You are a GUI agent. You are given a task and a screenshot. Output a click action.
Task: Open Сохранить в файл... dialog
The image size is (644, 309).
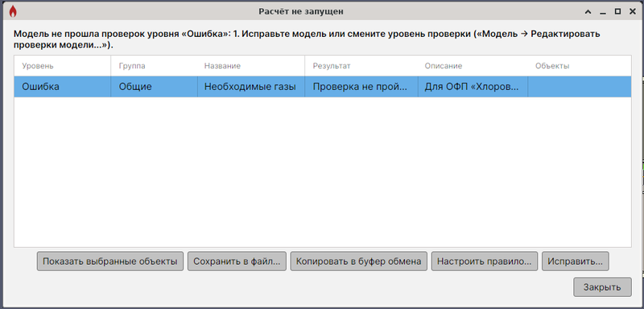point(237,262)
